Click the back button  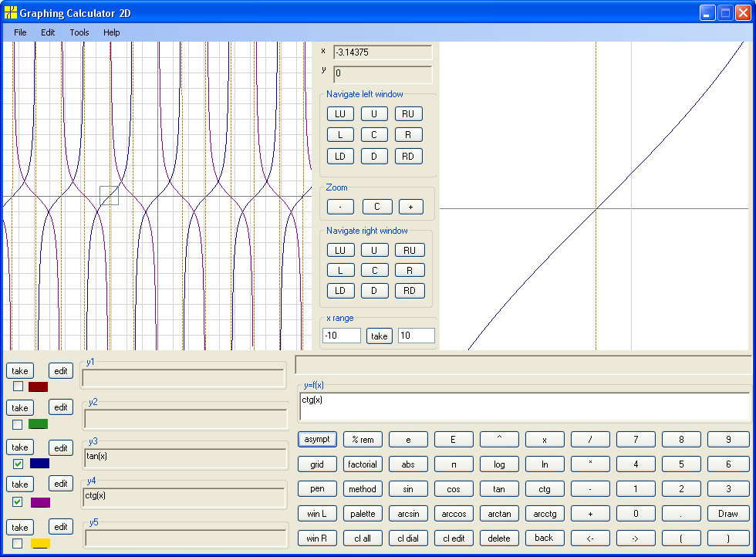tap(545, 538)
